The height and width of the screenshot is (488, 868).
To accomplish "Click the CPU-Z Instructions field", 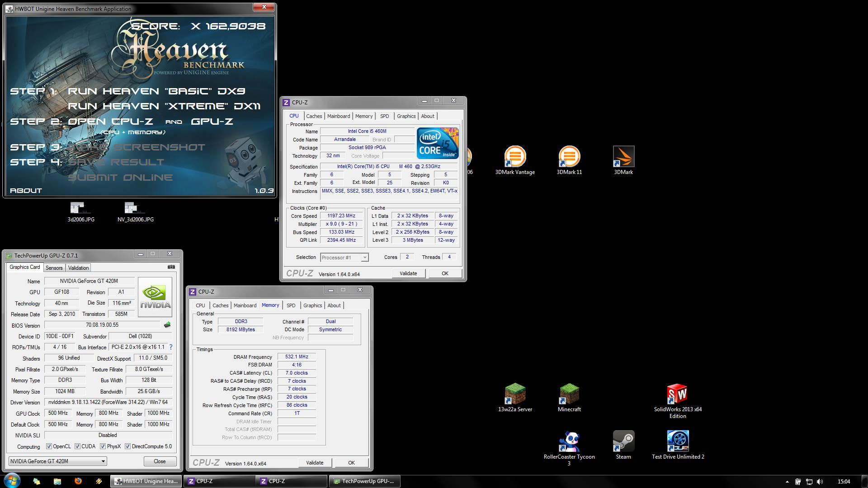I will coord(389,193).
